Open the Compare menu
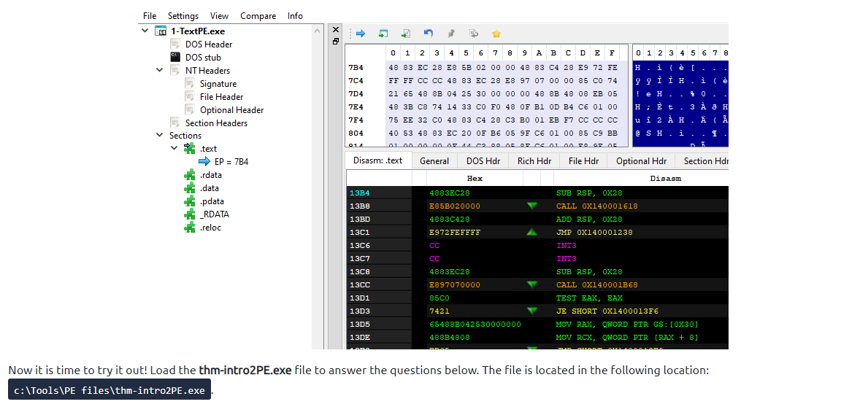 258,15
